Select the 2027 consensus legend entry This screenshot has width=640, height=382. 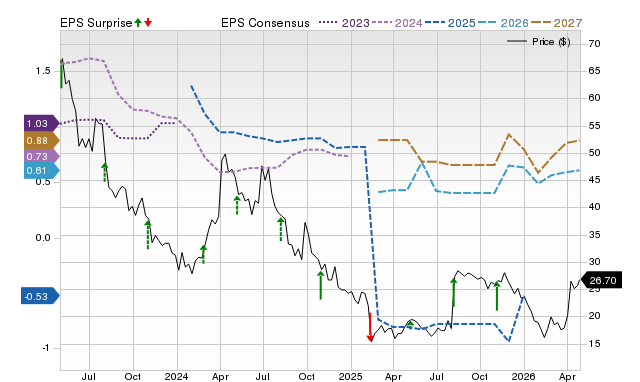click(556, 23)
